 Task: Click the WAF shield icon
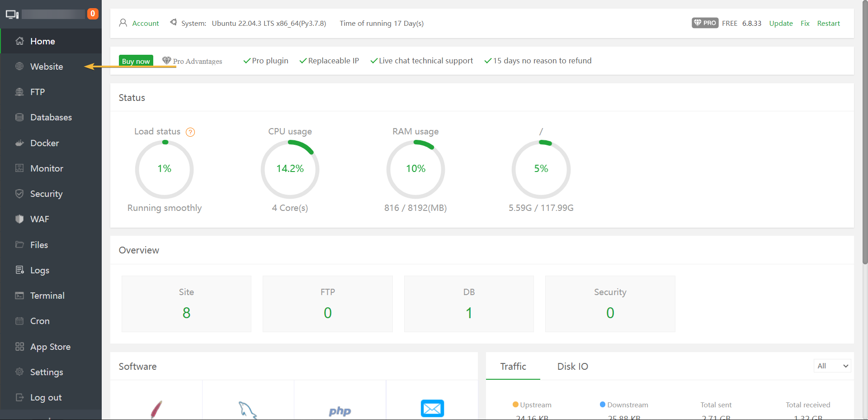click(19, 219)
